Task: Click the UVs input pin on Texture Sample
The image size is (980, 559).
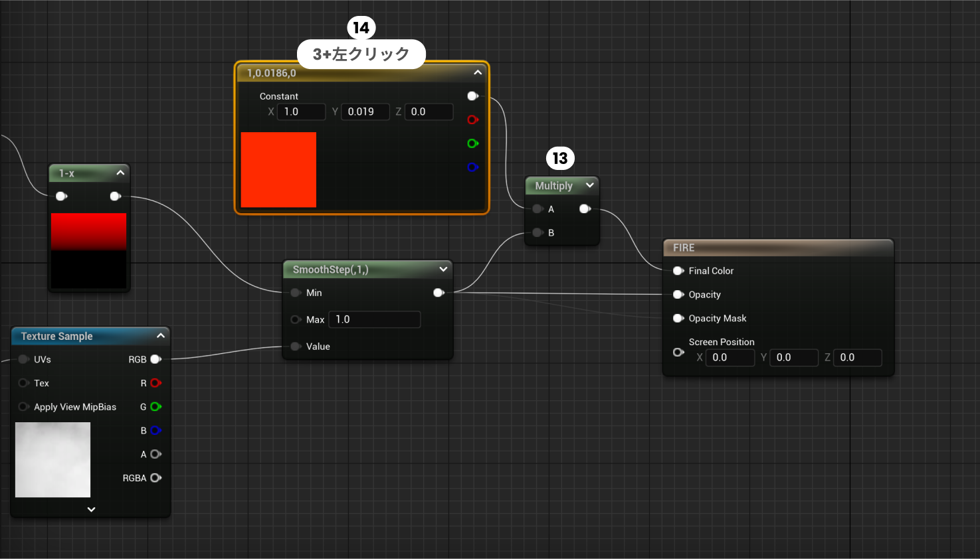Action: click(24, 359)
